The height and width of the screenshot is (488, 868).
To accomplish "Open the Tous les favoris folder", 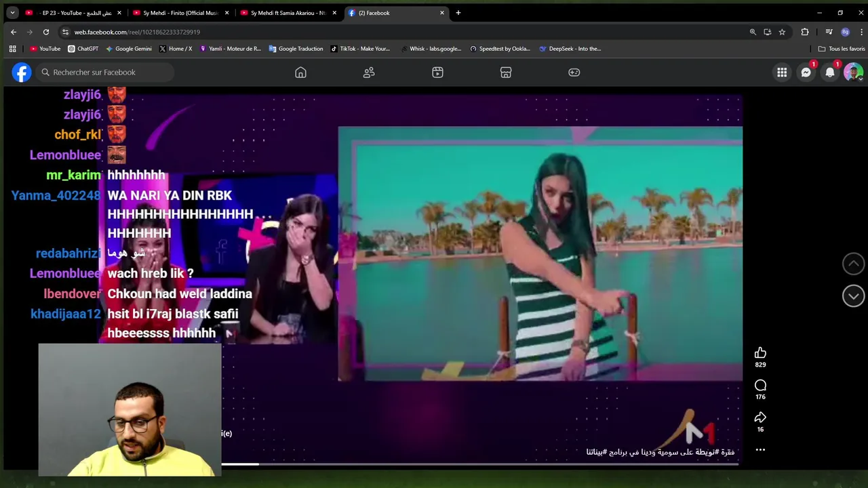I will [842, 49].
